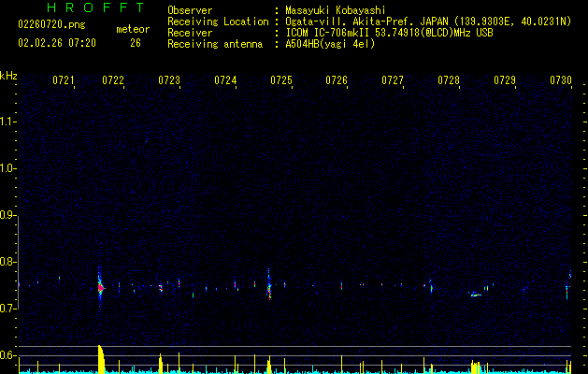The image size is (588, 374).
Task: Click the Observer label
Action: point(190,10)
